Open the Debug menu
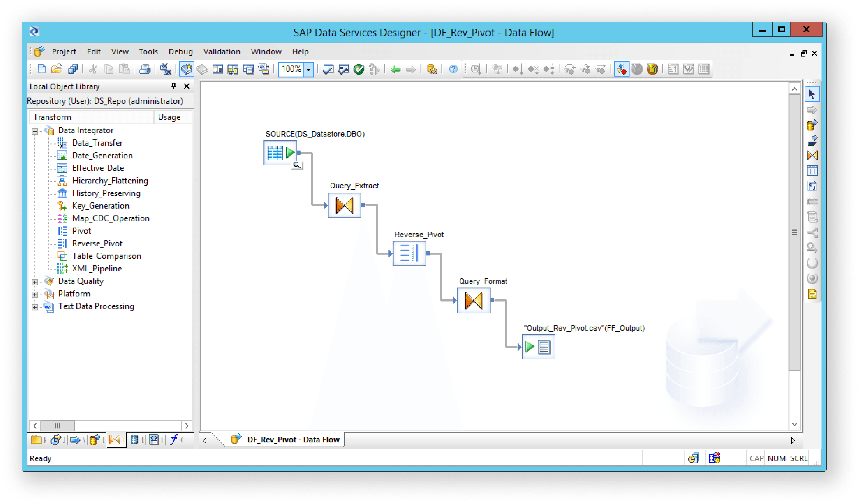This screenshot has width=859, height=504. coord(180,51)
